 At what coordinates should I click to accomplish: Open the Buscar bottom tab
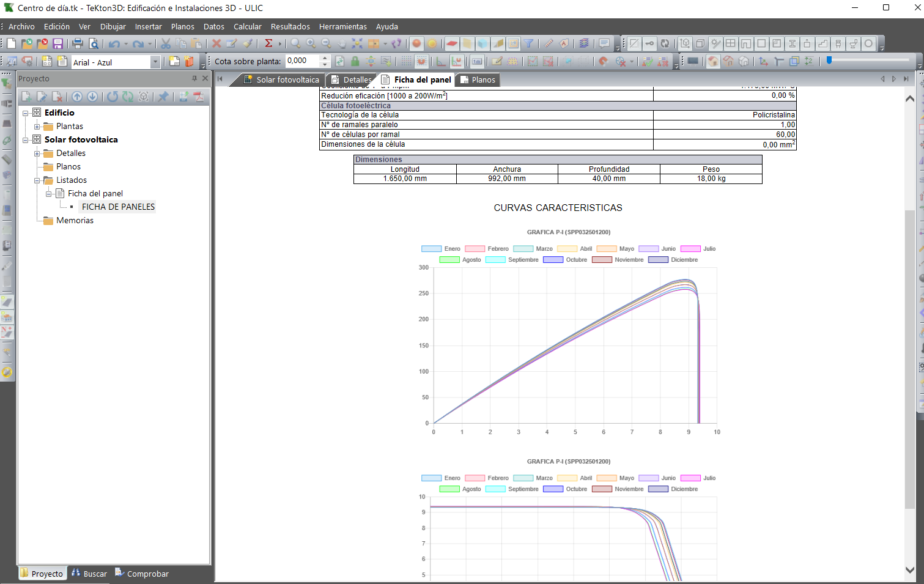click(89, 574)
